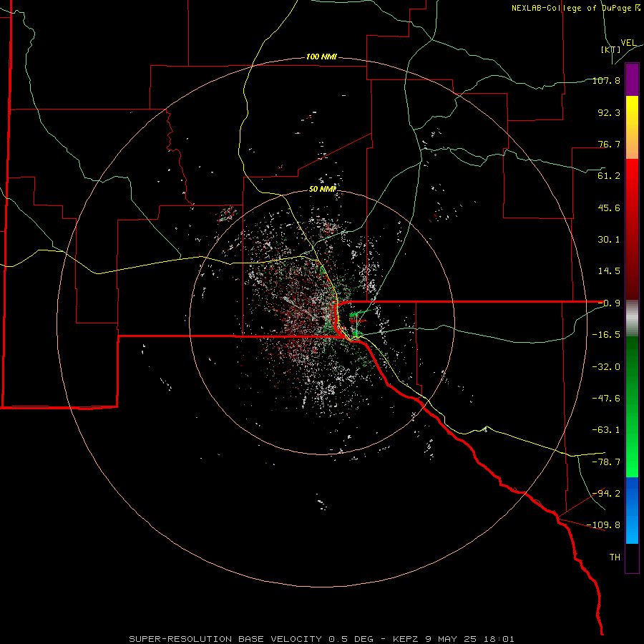Click the TH legend label
The height and width of the screenshot is (644, 644).
[x=615, y=557]
